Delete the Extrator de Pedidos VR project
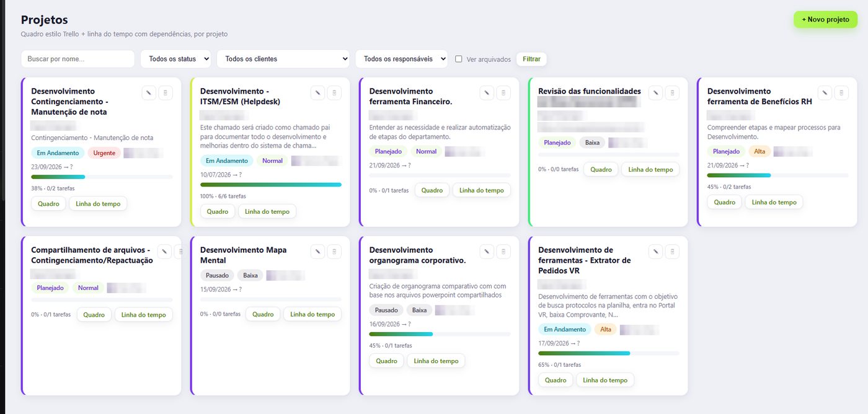Screen dimensions: 868x414 coord(672,252)
